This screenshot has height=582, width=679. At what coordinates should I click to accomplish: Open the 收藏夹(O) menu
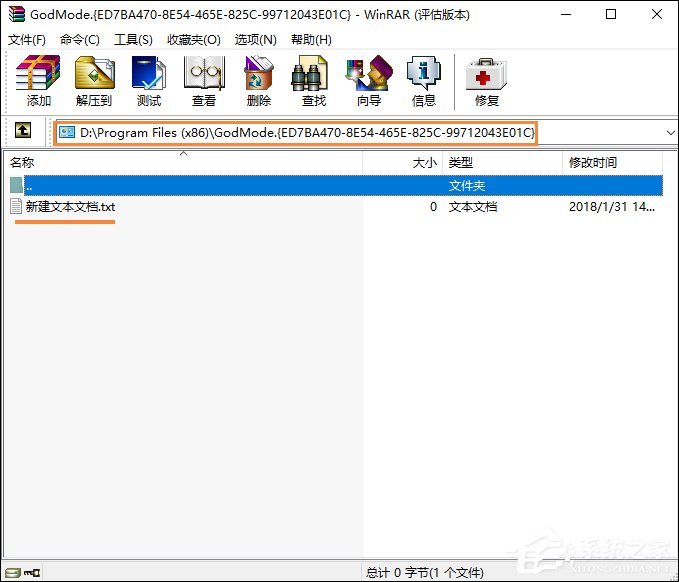click(x=194, y=40)
